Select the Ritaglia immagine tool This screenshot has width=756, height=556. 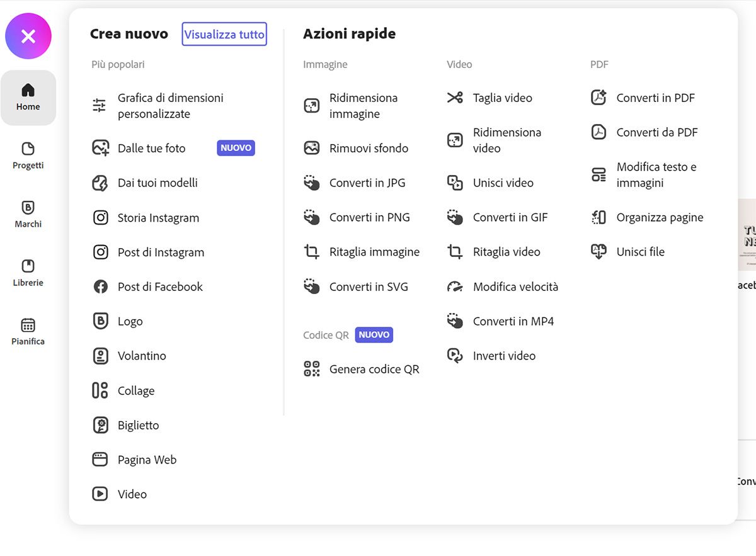[374, 251]
